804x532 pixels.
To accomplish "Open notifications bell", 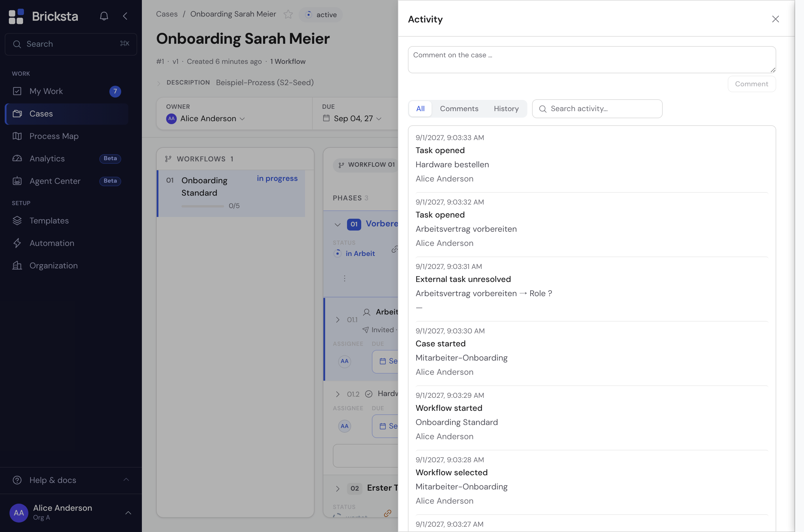I will pyautogui.click(x=104, y=16).
